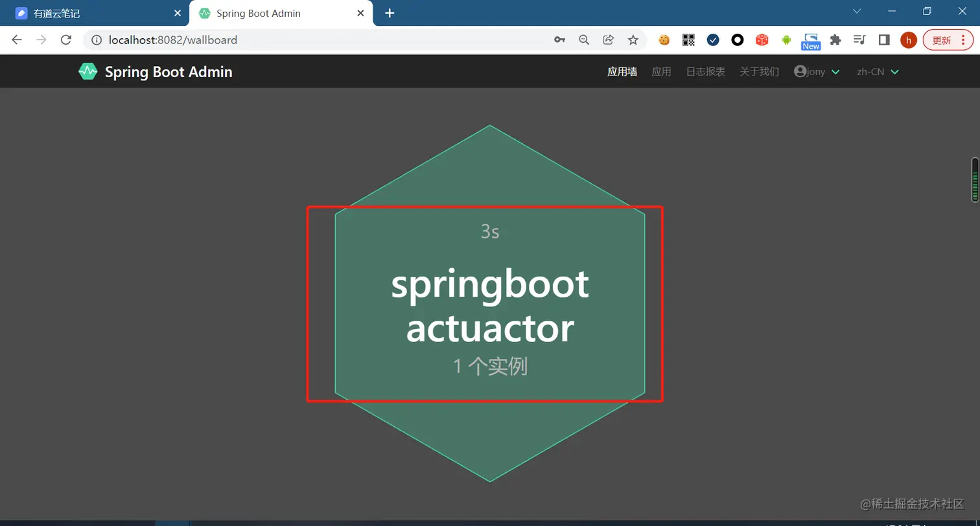Image resolution: width=980 pixels, height=526 pixels.
Task: Click the site information icon in address bar
Action: (97, 40)
